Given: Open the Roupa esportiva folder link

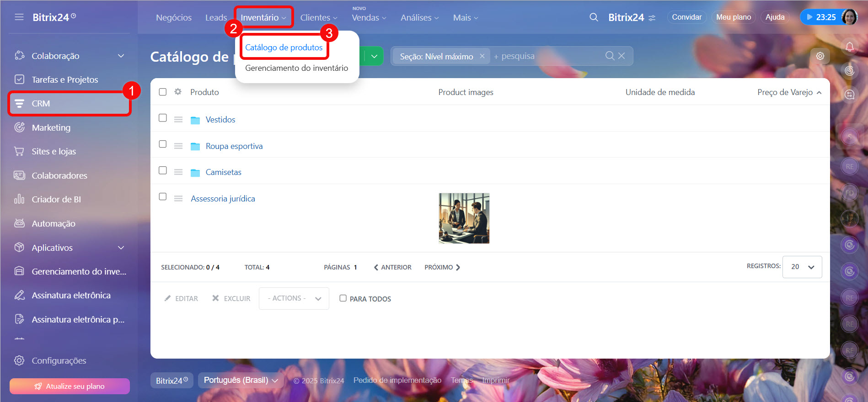Looking at the screenshot, I should (x=234, y=146).
